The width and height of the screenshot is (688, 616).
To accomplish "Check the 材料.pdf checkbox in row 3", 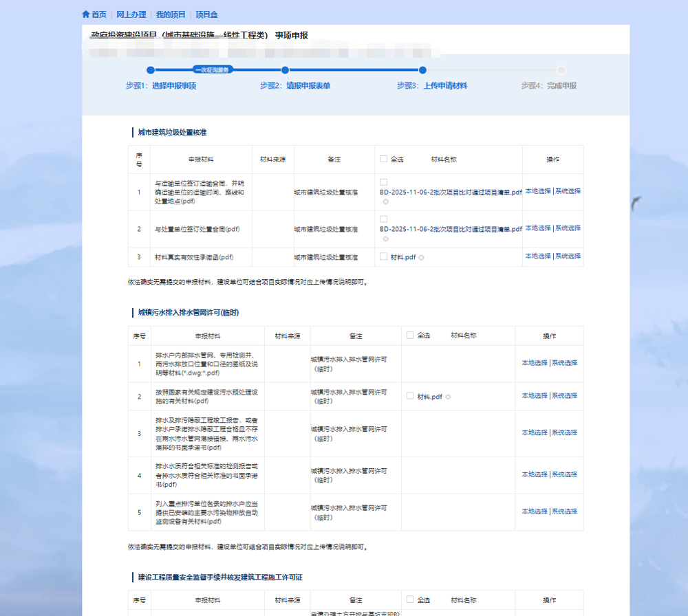I will (383, 256).
